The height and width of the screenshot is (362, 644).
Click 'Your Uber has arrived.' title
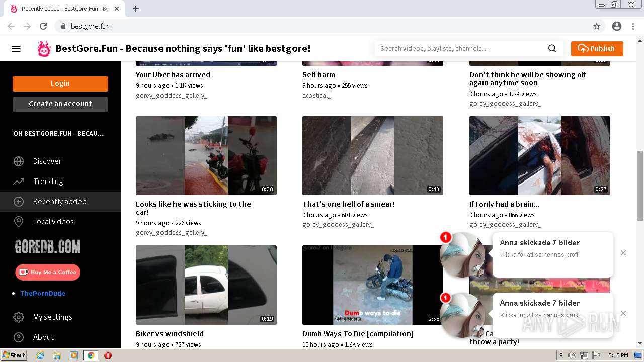[174, 75]
